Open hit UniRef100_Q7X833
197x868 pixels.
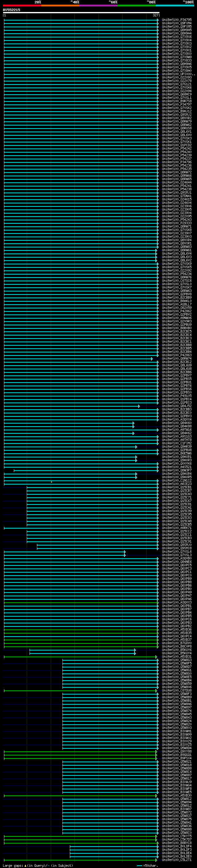pyautogui.click(x=176, y=61)
